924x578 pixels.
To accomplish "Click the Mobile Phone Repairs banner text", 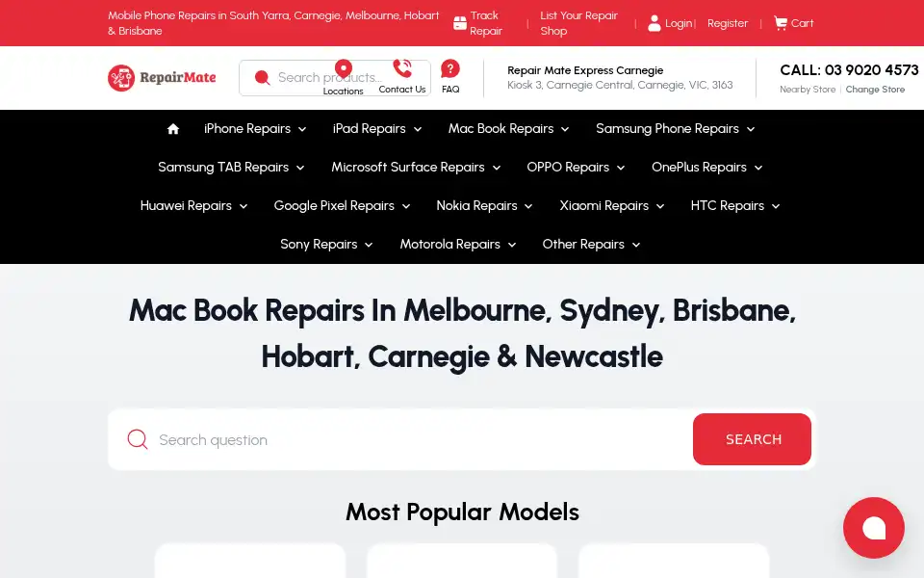I will [273, 23].
